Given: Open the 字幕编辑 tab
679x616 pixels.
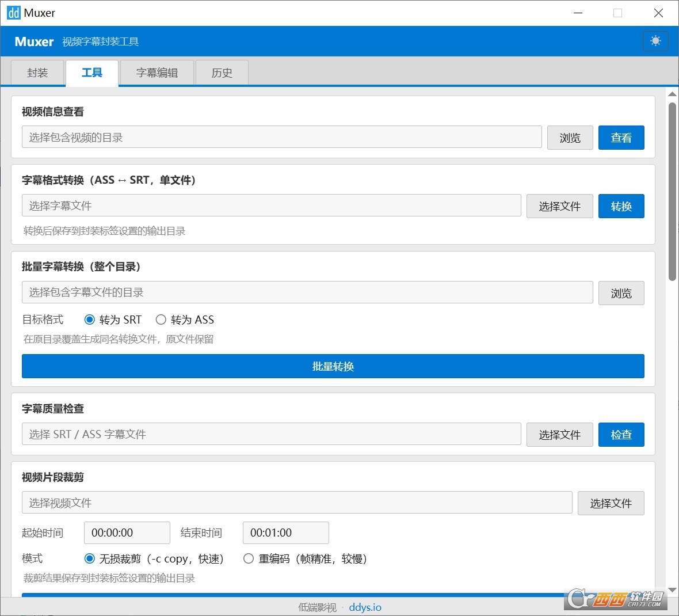Looking at the screenshot, I should pyautogui.click(x=157, y=73).
